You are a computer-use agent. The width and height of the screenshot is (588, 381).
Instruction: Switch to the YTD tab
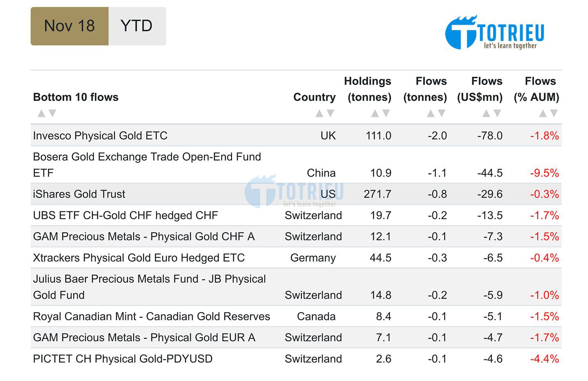coord(137,26)
